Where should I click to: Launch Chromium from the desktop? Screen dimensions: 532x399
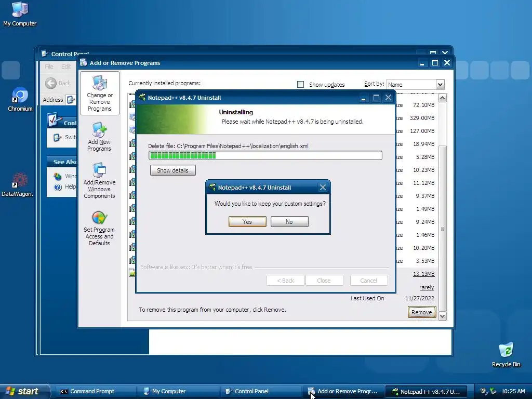20,99
